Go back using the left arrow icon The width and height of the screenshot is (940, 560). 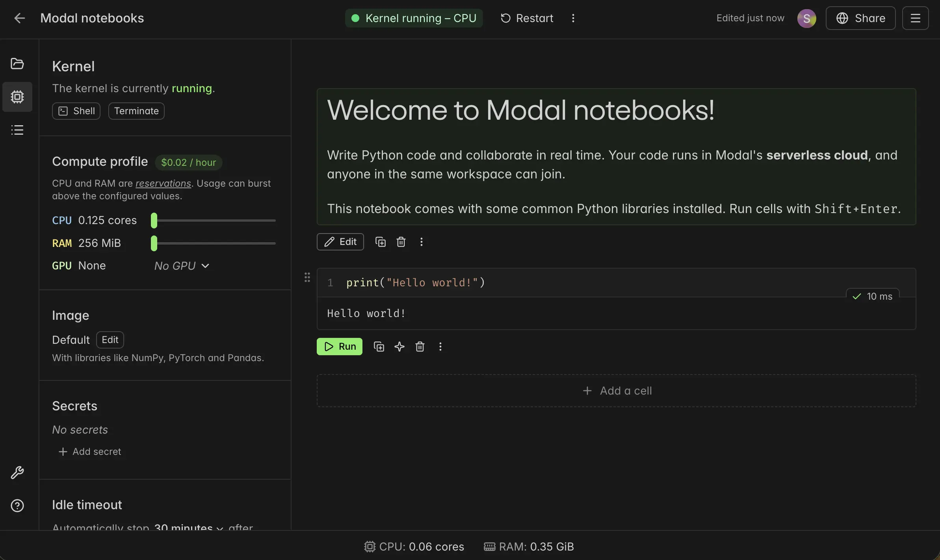[x=19, y=18]
